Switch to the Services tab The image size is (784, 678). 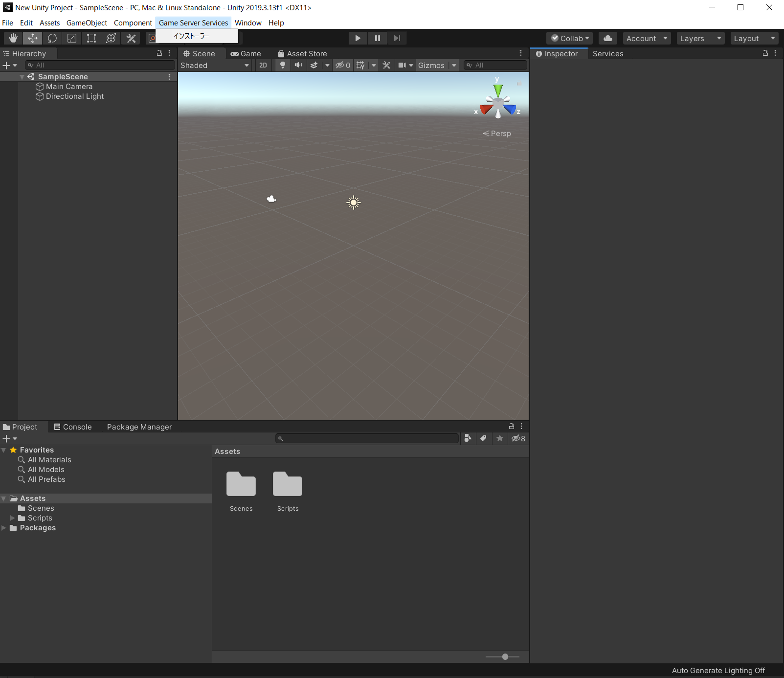[x=608, y=54]
